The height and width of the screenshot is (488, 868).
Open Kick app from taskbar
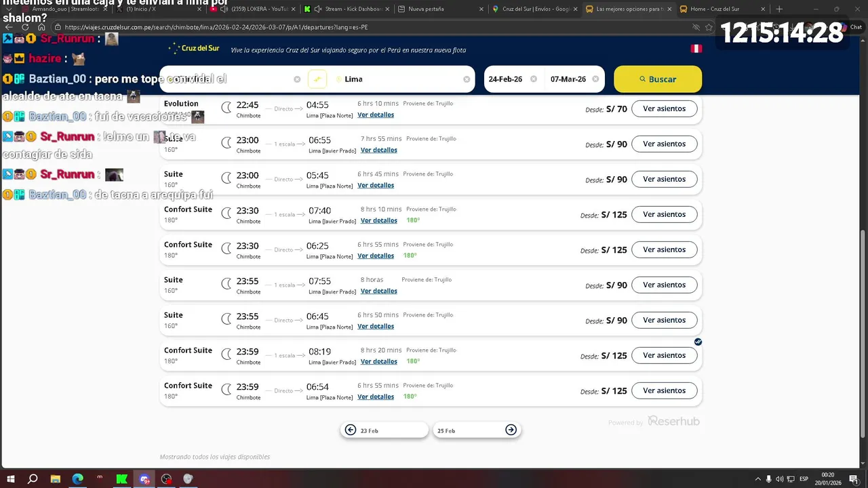121,479
